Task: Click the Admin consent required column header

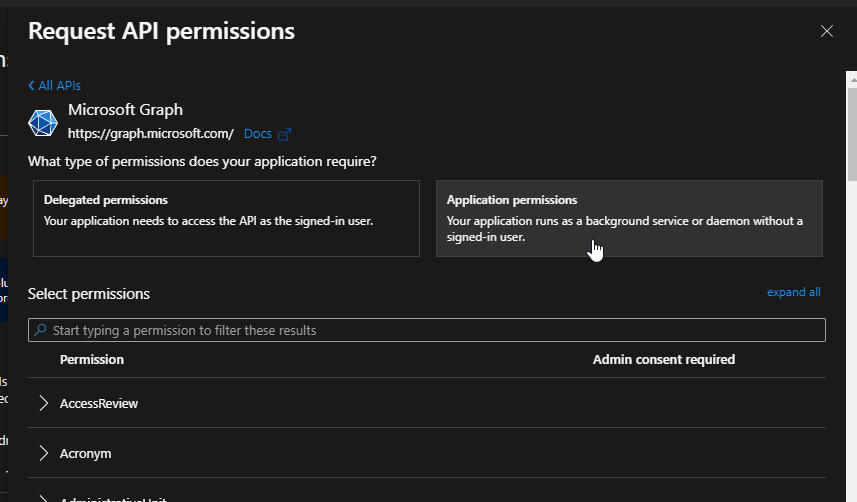Action: point(664,359)
